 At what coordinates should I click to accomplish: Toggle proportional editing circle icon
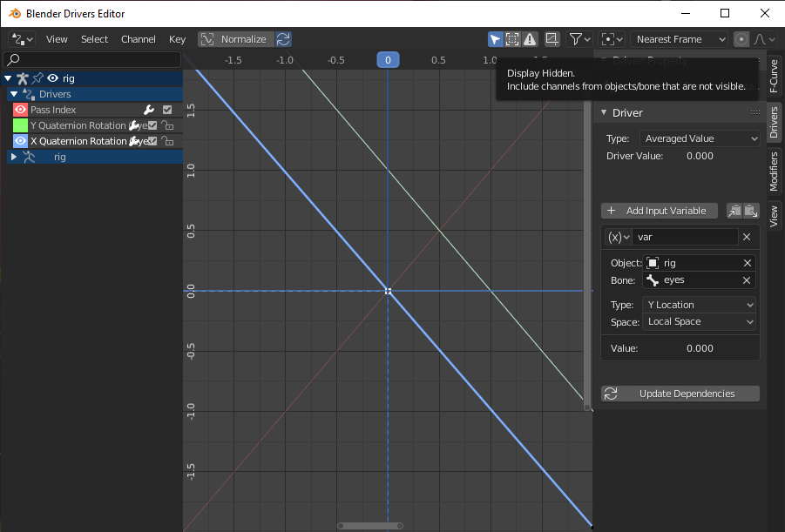click(x=741, y=39)
